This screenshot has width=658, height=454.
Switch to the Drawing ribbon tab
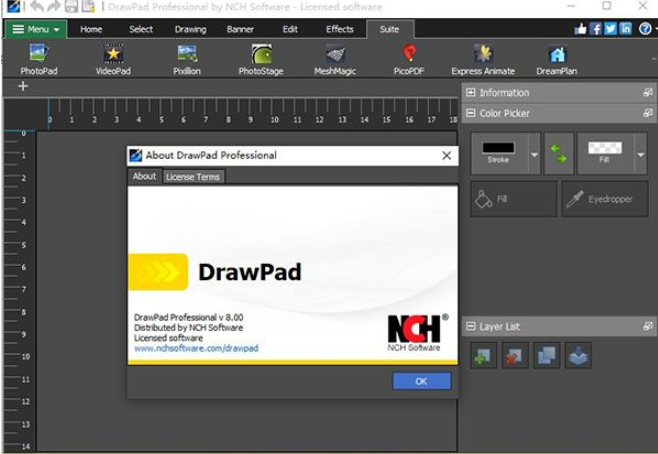click(x=191, y=29)
